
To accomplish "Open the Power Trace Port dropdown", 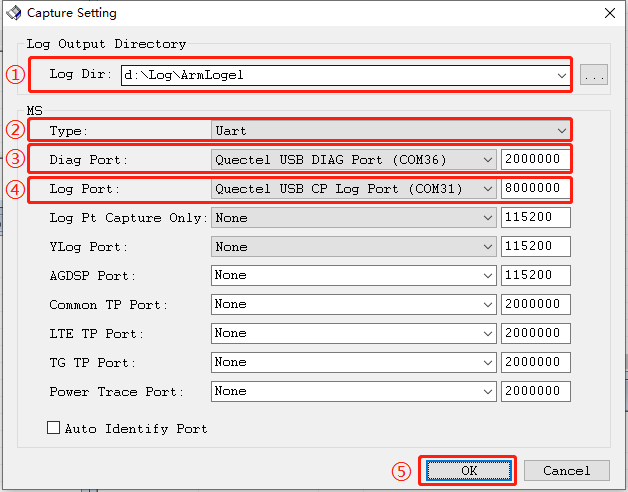I will (487, 391).
